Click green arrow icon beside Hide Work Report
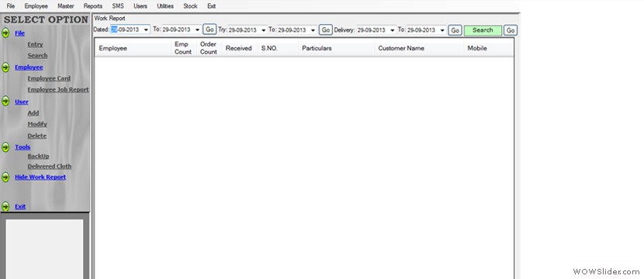644x279 pixels. (5, 177)
